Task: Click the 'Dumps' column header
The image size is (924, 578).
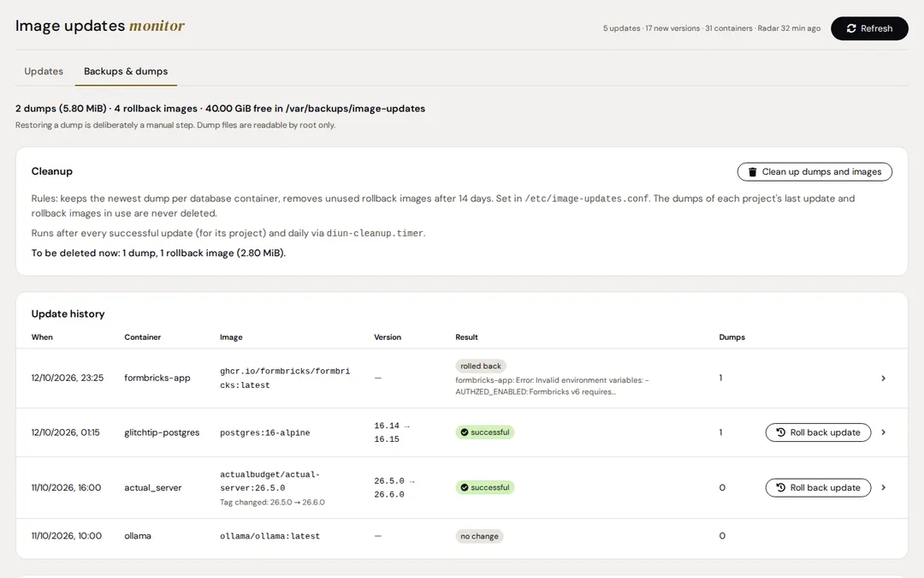Action: [x=731, y=337]
